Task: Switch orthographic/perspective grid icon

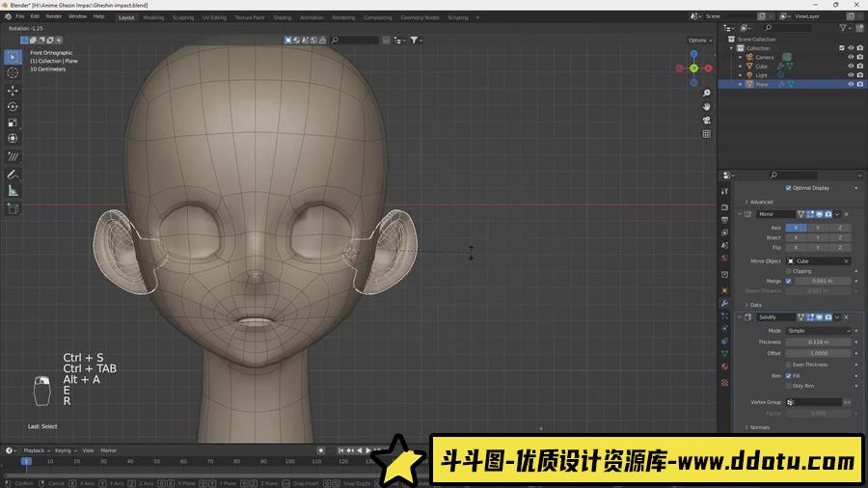Action: click(706, 134)
